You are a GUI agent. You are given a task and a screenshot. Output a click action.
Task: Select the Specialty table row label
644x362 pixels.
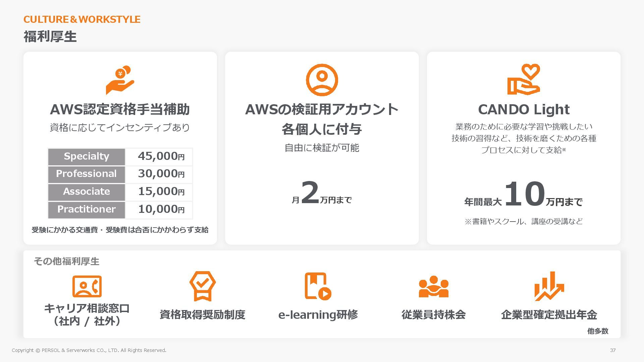87,157
